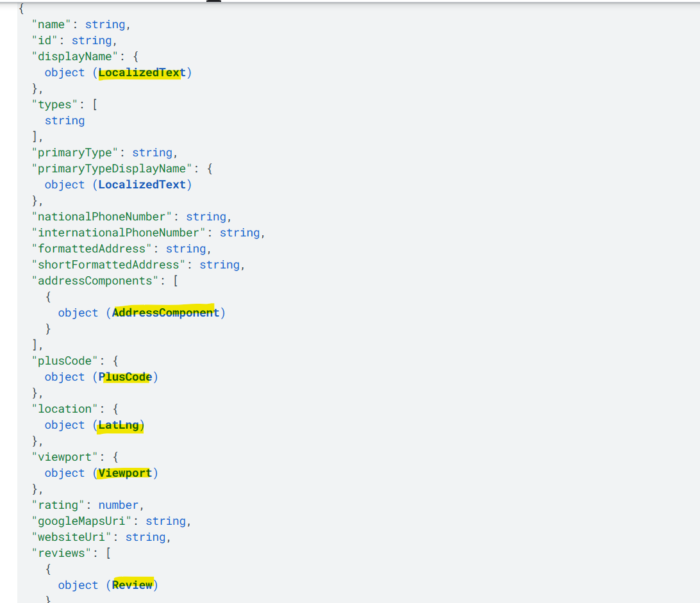This screenshot has height=603, width=700.
Task: Click string type after "primaryType"
Action: tap(152, 153)
